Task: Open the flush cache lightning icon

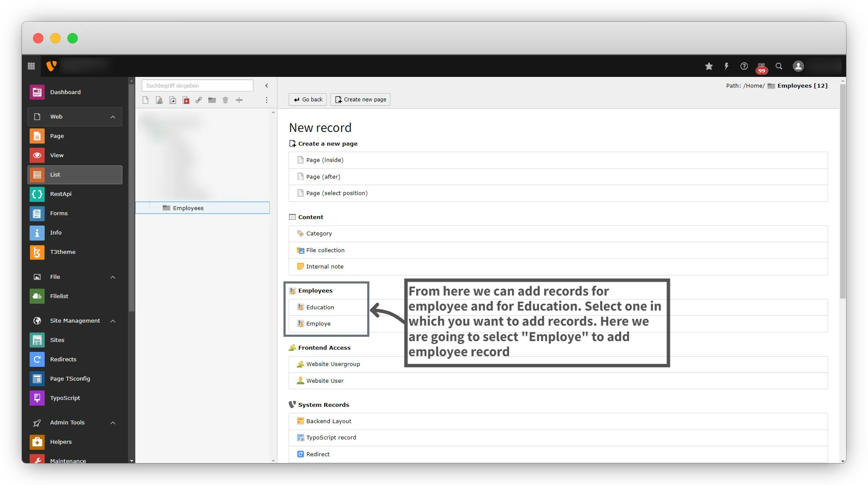Action: pyautogui.click(x=726, y=66)
